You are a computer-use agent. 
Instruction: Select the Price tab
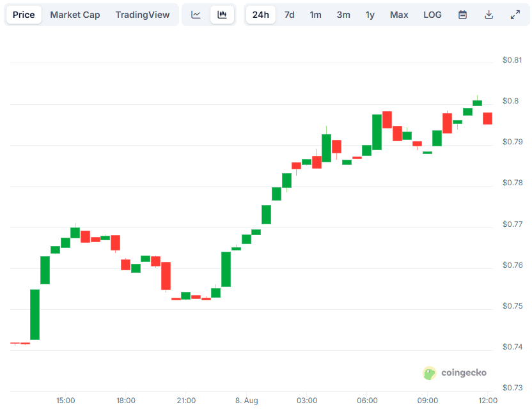(x=24, y=15)
